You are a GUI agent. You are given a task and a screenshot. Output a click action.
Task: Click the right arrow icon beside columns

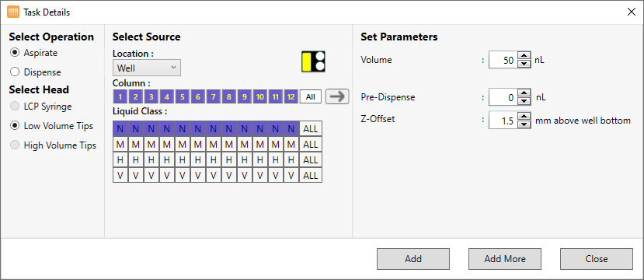[337, 96]
